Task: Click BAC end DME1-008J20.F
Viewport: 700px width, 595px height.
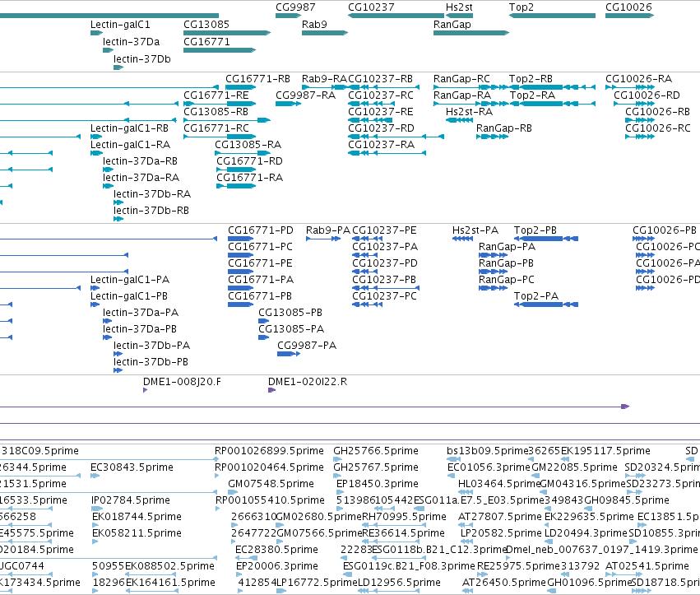Action: tap(182, 382)
